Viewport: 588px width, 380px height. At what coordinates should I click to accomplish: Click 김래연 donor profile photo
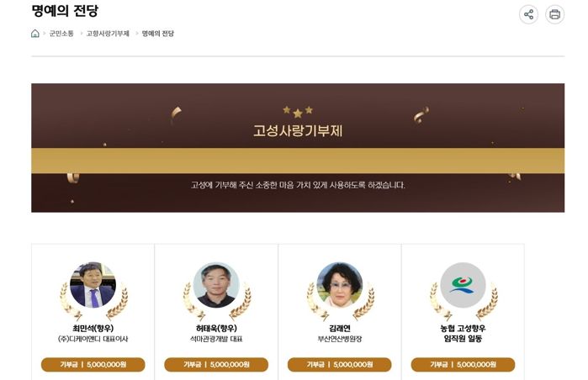[x=340, y=285]
